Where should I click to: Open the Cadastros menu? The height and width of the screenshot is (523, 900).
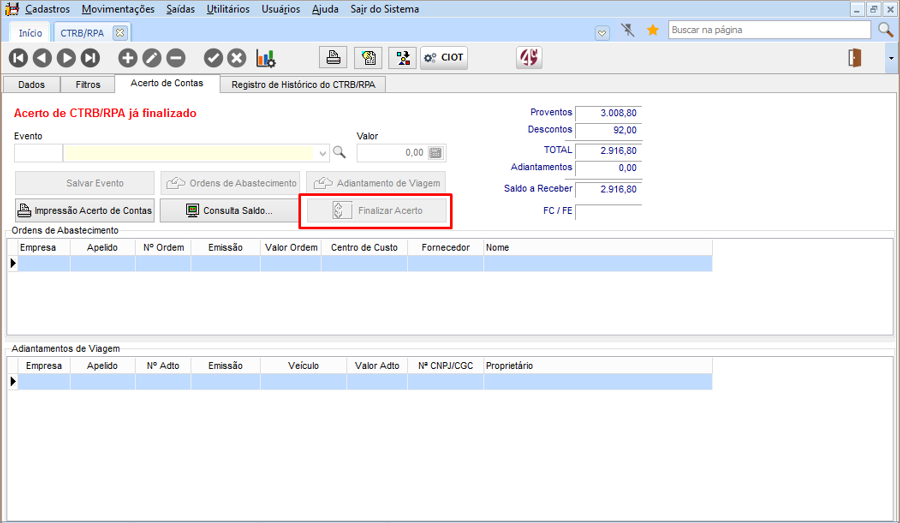pyautogui.click(x=47, y=9)
